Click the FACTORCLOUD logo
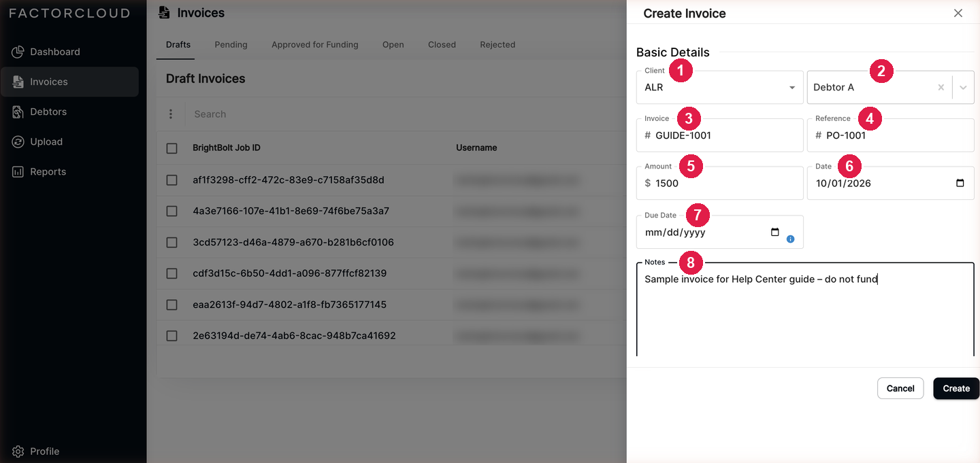The width and height of the screenshot is (980, 463). [69, 13]
